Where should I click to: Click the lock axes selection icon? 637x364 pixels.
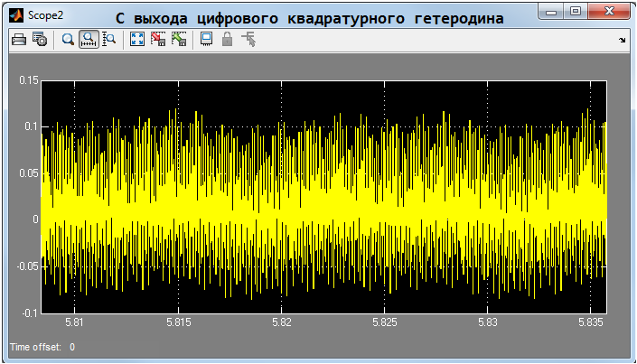(227, 40)
